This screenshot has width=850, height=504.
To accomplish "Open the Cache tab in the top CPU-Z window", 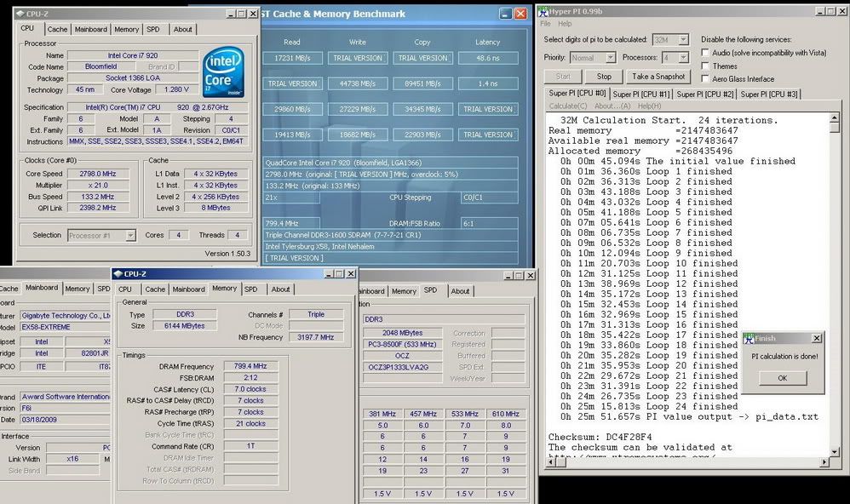I will point(57,29).
